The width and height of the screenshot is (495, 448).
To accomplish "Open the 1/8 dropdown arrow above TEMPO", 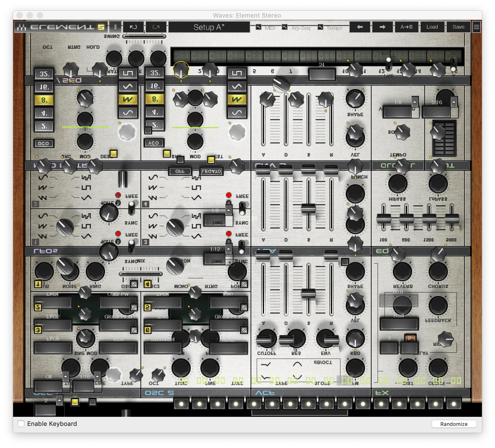I will [x=415, y=102].
